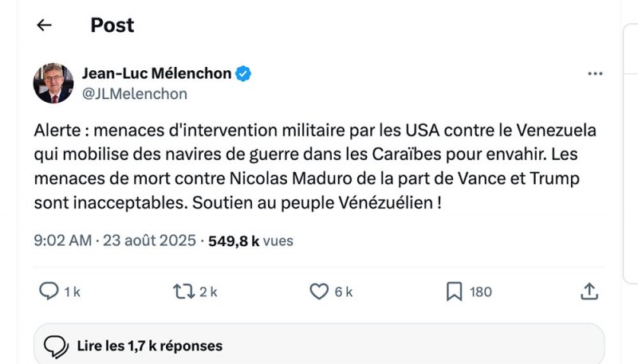Go back using the left arrow
Viewport: 638px width, 364px height.
44,25
